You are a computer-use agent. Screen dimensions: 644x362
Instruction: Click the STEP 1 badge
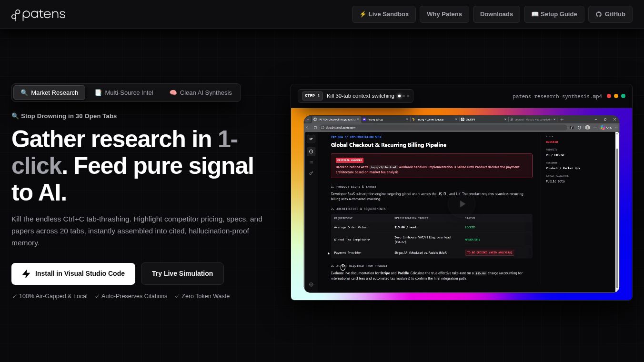pos(312,96)
